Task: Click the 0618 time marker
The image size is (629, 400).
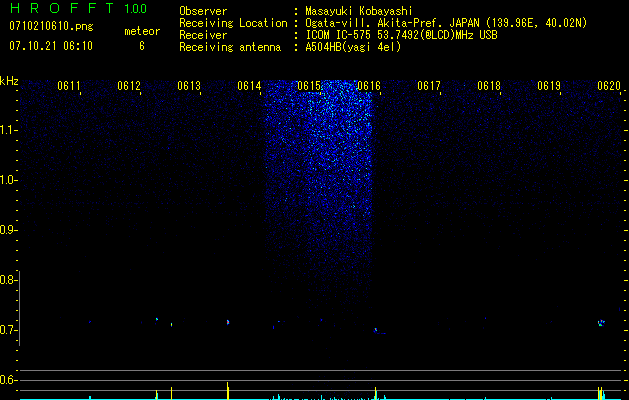Action: [489, 86]
